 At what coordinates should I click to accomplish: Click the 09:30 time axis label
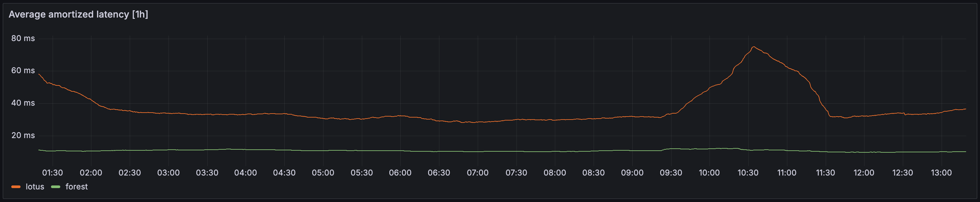671,173
